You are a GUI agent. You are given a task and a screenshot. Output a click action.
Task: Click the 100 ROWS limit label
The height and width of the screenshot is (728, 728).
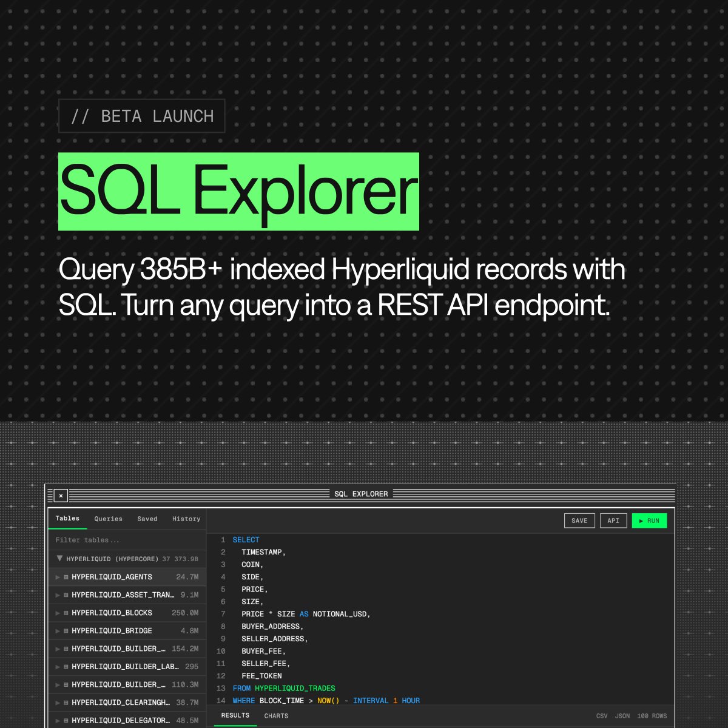click(x=652, y=716)
